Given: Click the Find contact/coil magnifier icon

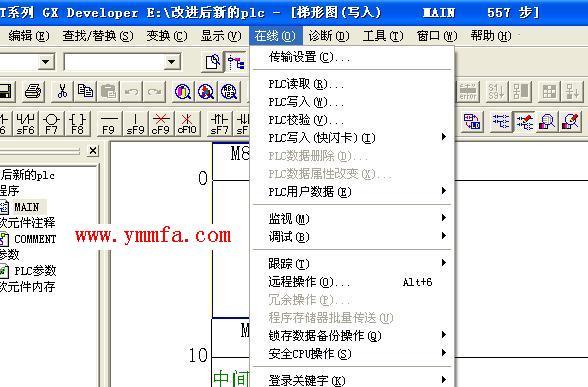Looking at the screenshot, I should pyautogui.click(x=229, y=92).
